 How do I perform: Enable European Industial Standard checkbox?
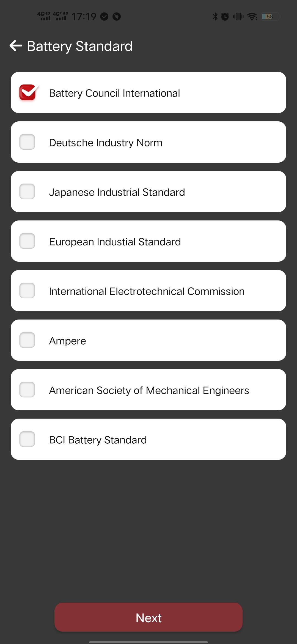27,241
